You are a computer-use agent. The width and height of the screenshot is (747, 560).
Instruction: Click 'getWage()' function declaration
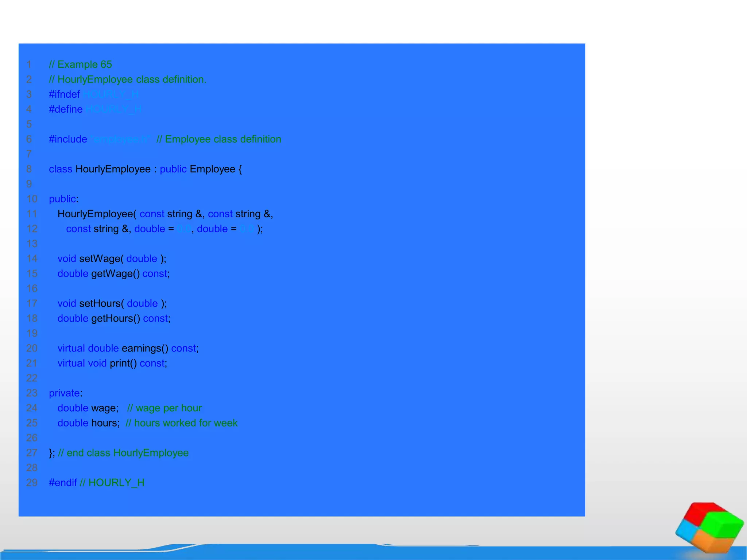(115, 274)
